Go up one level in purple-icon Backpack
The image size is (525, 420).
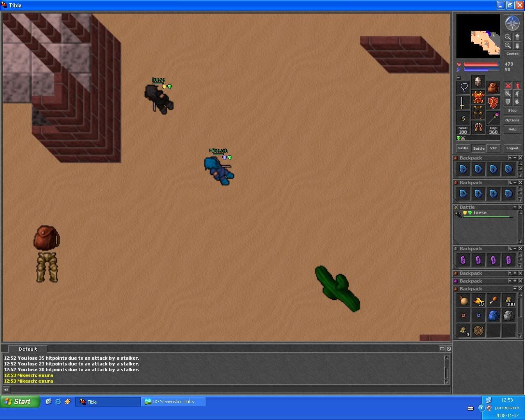pos(510,281)
